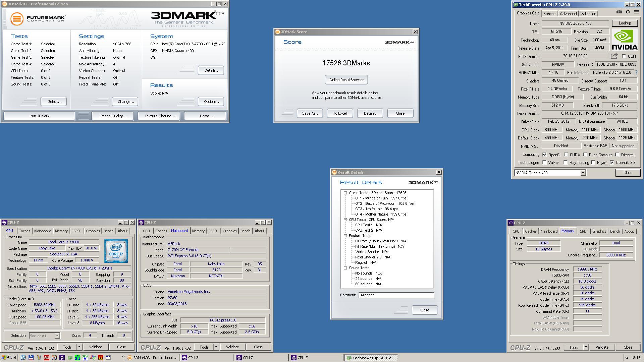Open Tools dropdown arrow in CPU tab CPU-Z window
Image resolution: width=644 pixels, height=362 pixels.
tap(79, 347)
